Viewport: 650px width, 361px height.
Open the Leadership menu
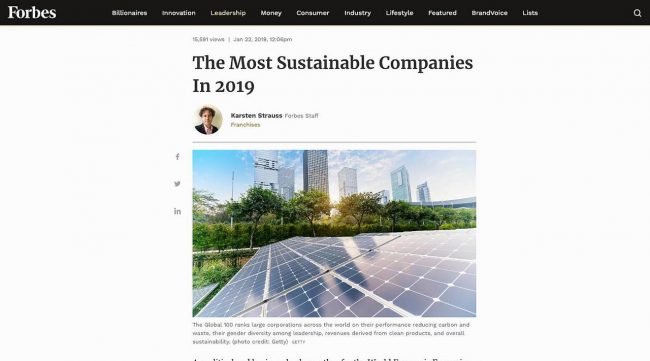[x=228, y=13]
